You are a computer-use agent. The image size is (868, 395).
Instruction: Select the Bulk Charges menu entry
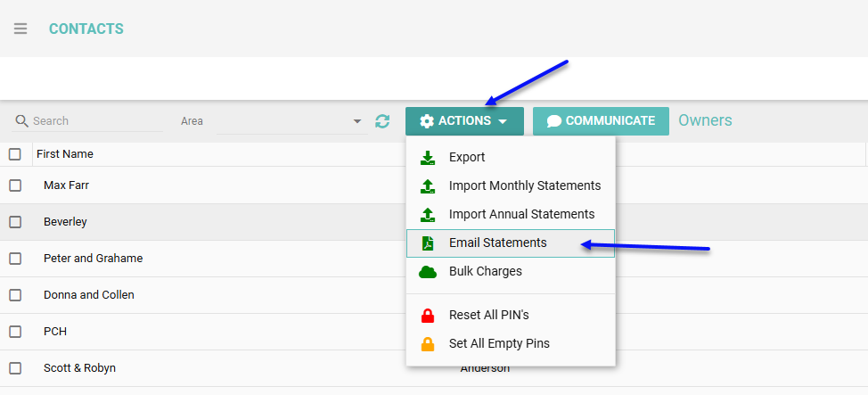pos(485,271)
